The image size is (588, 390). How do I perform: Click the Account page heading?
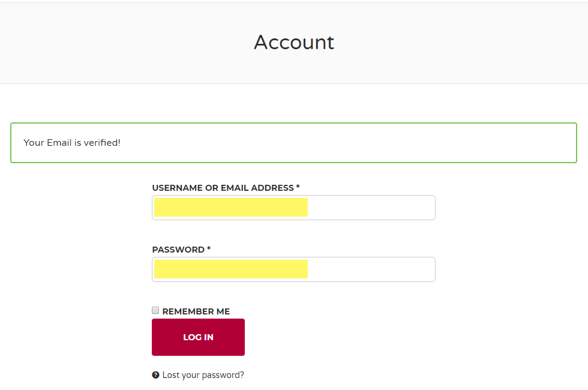[294, 42]
